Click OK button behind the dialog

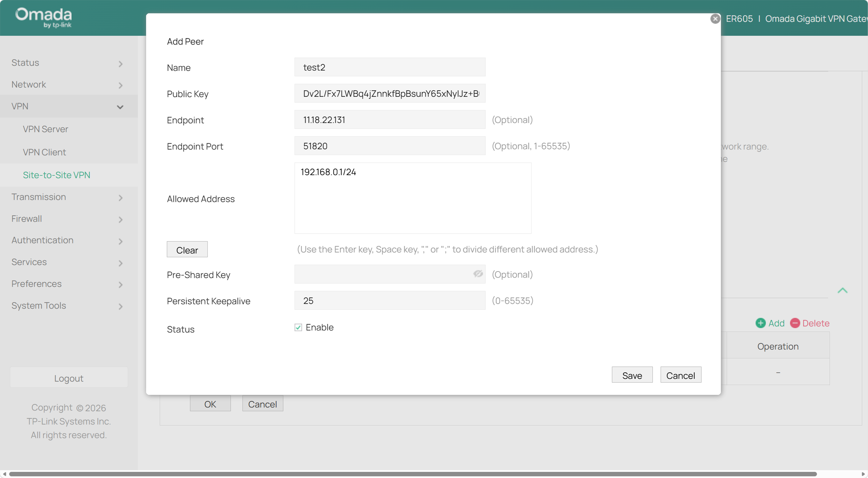coord(210,404)
